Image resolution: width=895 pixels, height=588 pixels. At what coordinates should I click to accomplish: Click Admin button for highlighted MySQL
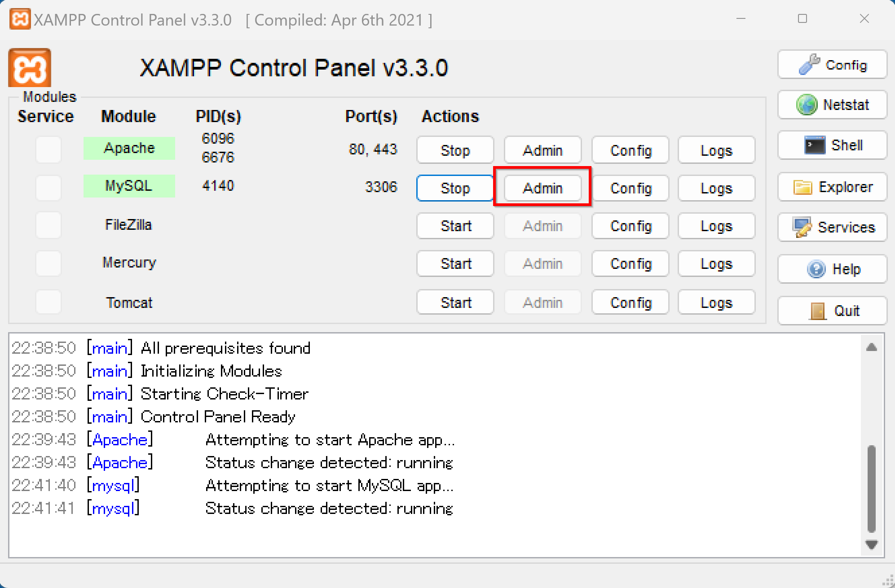point(542,188)
